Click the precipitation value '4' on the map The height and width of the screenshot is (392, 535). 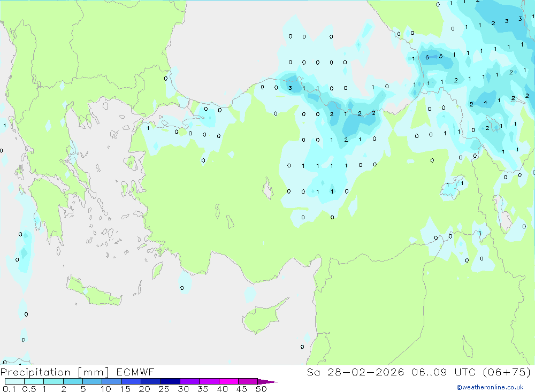coord(485,102)
